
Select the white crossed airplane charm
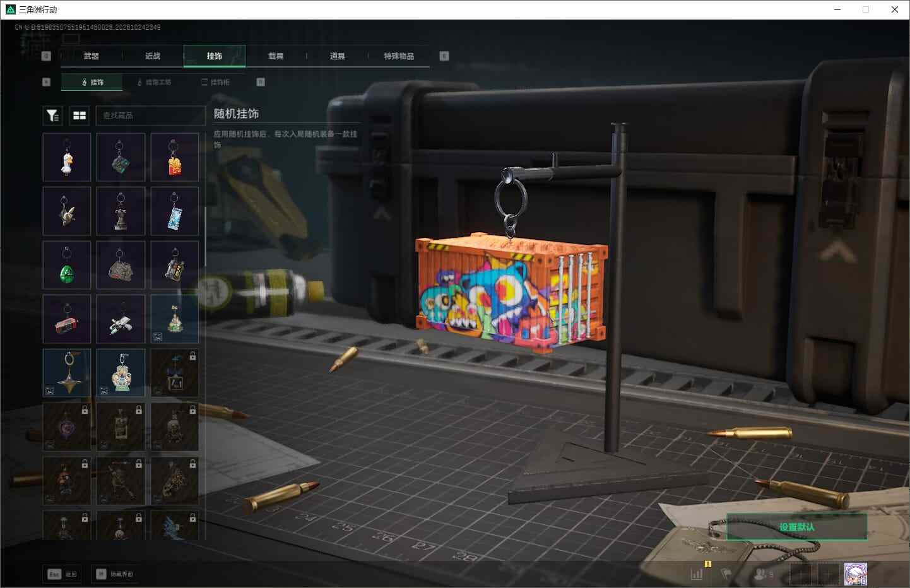[x=121, y=319]
